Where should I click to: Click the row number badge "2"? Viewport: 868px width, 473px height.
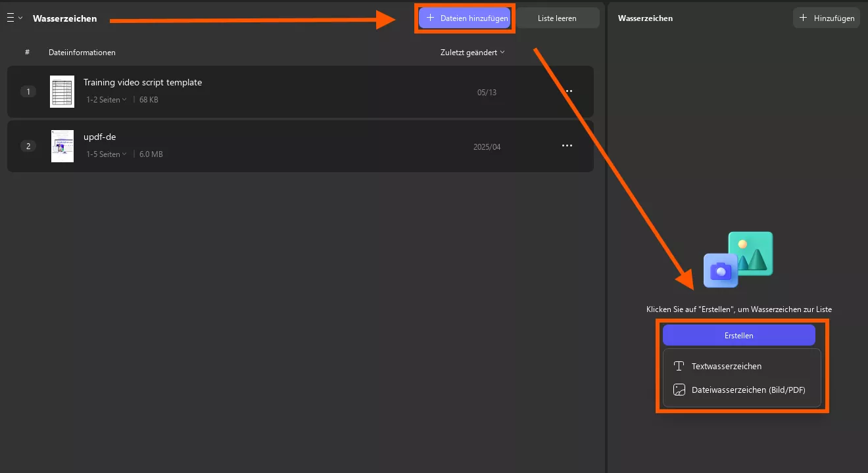click(x=28, y=146)
